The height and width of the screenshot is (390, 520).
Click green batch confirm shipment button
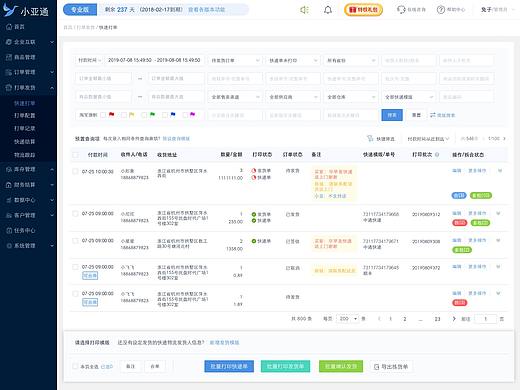tap(341, 366)
